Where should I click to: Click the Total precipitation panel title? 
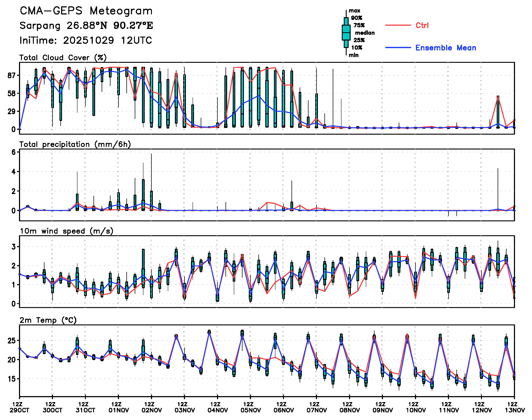(75, 144)
